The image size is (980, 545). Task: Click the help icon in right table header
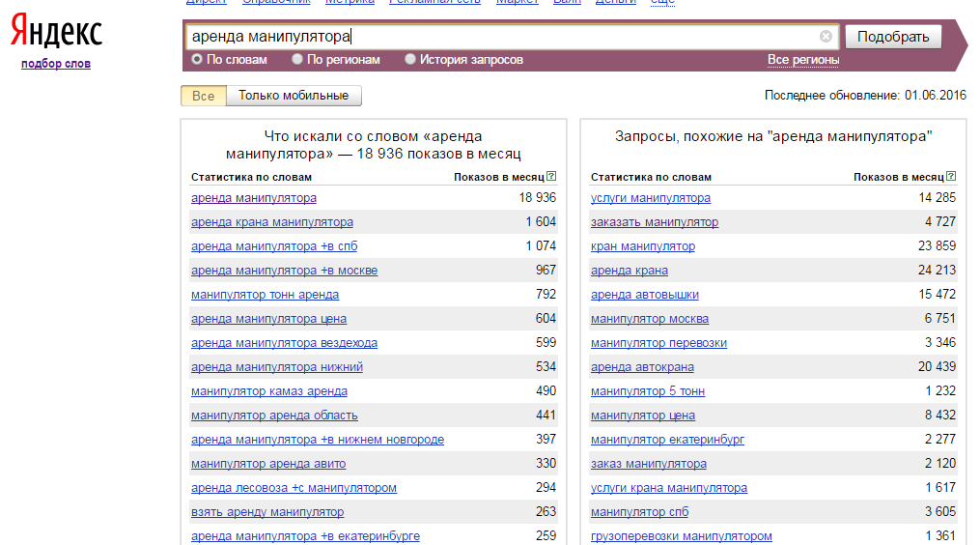[x=951, y=177]
